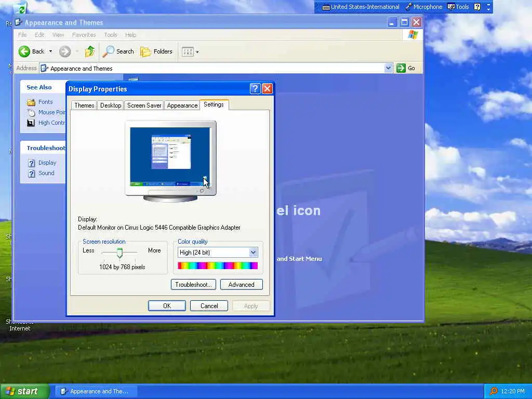Switch to the Appearance tab
Viewport: 532px width, 399px height.
point(182,105)
